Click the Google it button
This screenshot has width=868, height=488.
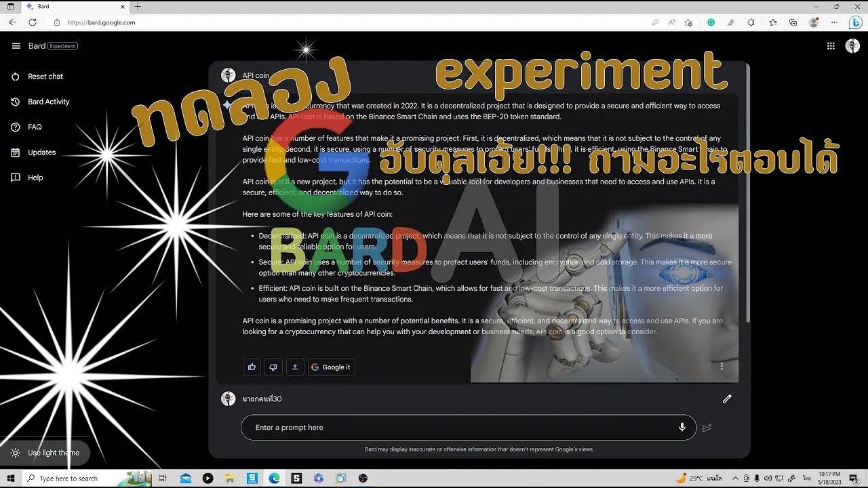pos(331,367)
